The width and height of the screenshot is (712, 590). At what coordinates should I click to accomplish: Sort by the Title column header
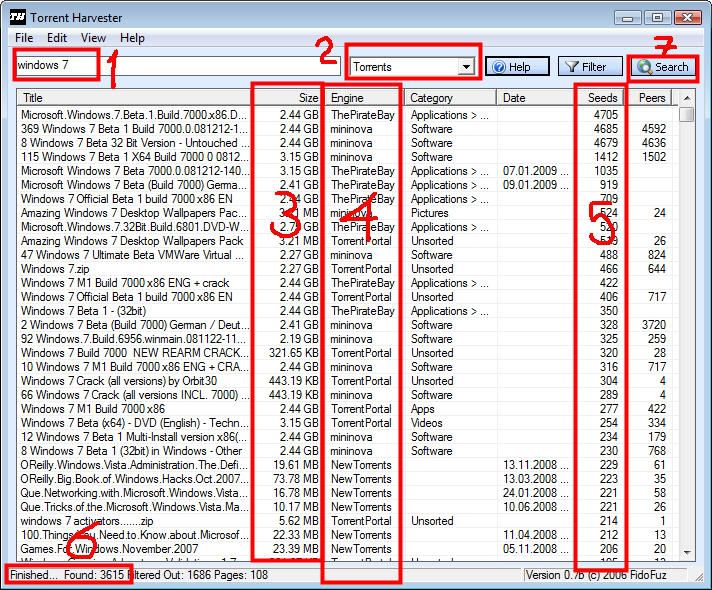click(134, 98)
